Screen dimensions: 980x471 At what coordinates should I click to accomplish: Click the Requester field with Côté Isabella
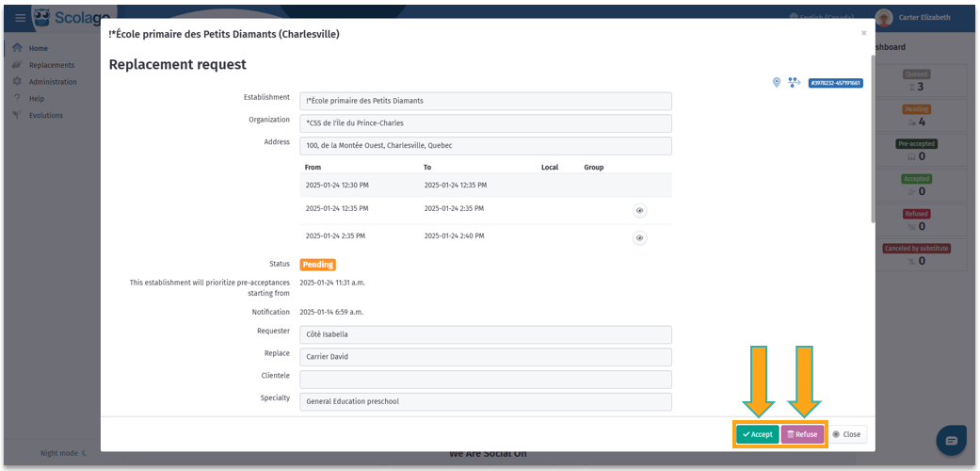(486, 334)
